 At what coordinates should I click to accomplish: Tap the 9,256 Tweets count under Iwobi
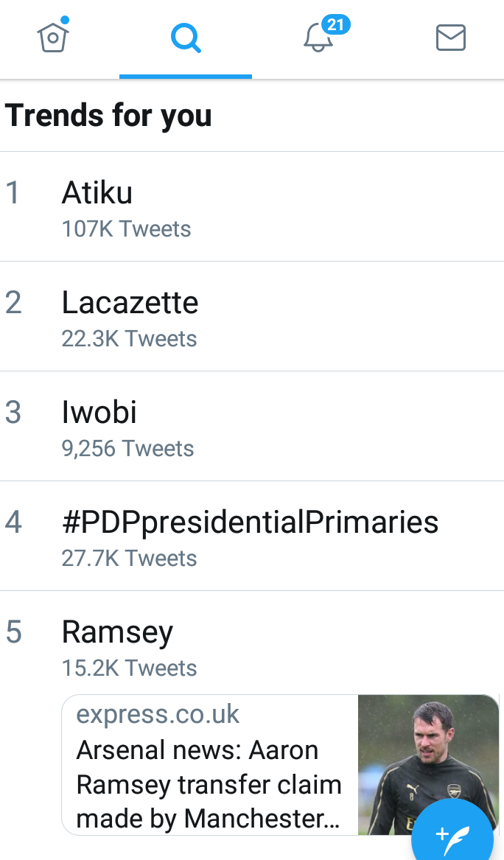point(127,449)
